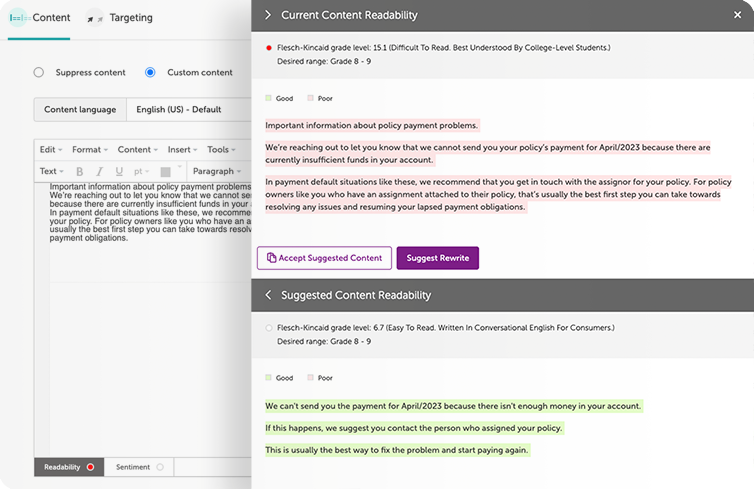Click the Good legend swatch in current content

tap(268, 98)
